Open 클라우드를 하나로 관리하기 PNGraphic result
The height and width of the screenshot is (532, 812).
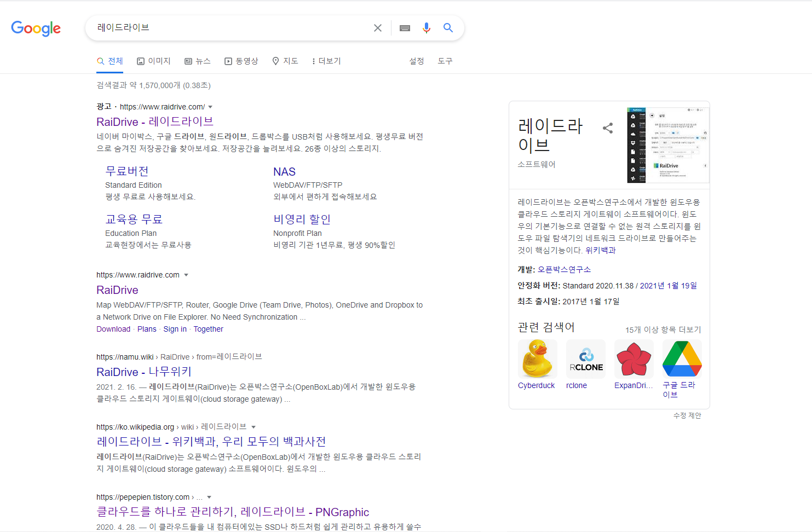click(x=233, y=512)
